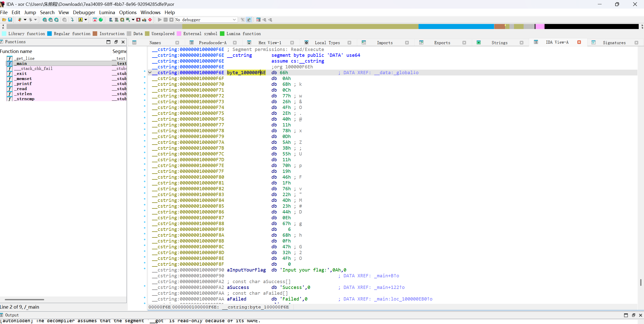The image size is (644, 324).
Task: Click the yellow A text style icon
Action: coord(80,20)
